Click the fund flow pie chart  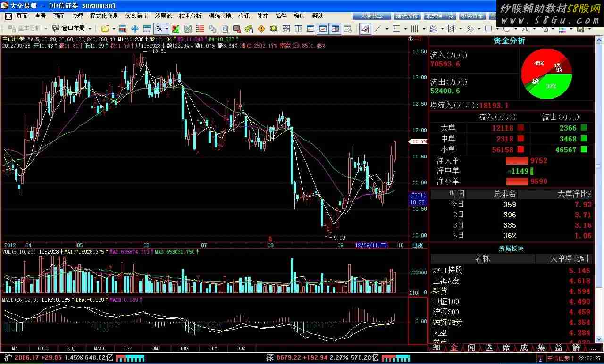tap(546, 74)
